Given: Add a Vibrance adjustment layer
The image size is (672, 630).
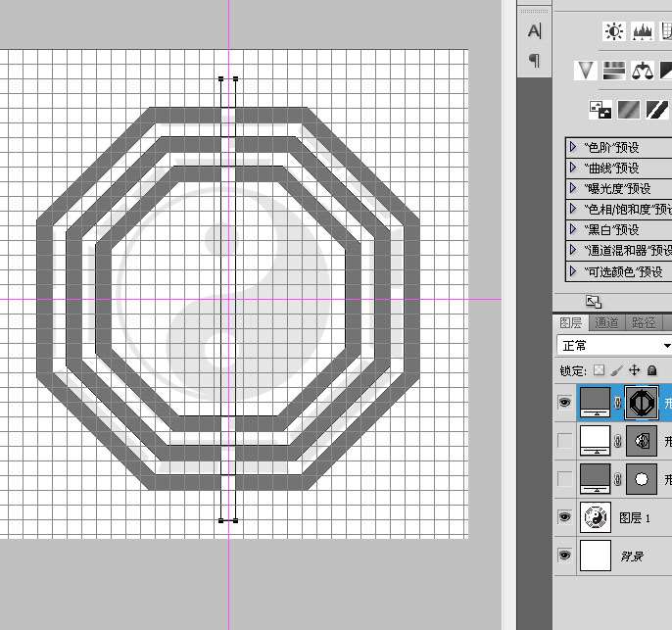Looking at the screenshot, I should click(x=586, y=71).
